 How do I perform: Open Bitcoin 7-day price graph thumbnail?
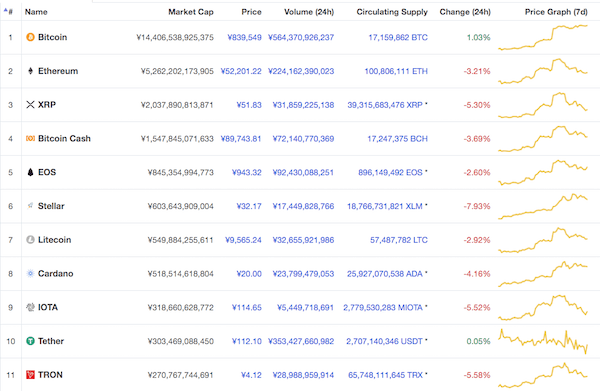pos(543,37)
